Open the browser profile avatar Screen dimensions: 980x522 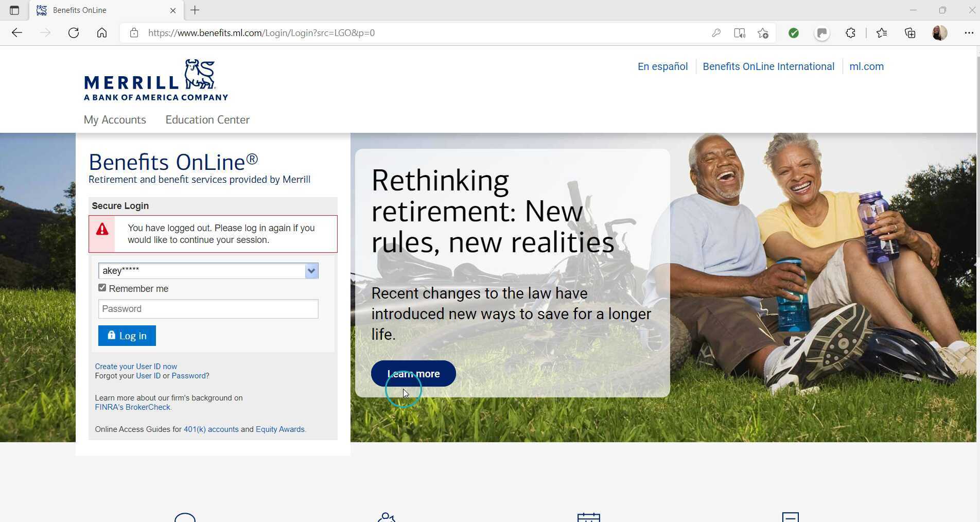(x=940, y=32)
